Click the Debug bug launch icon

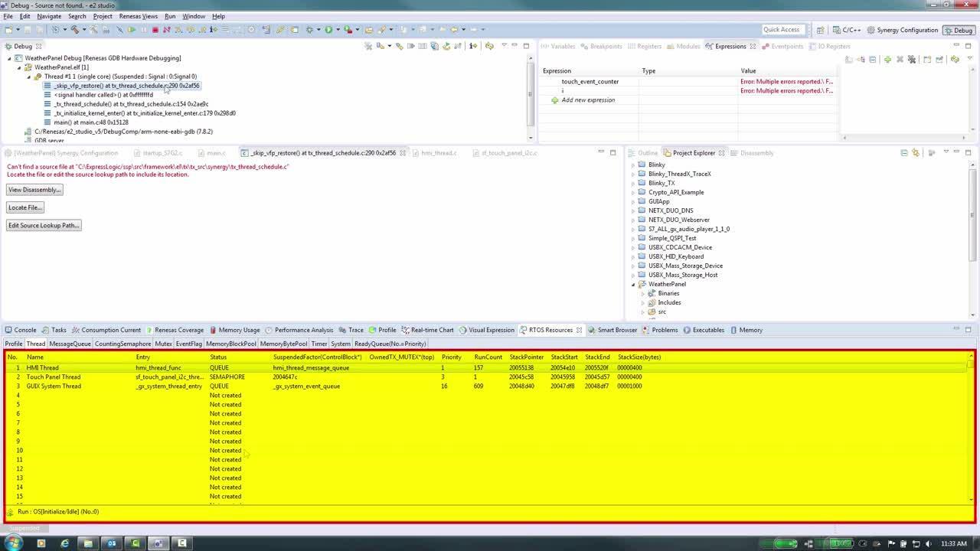click(x=309, y=30)
